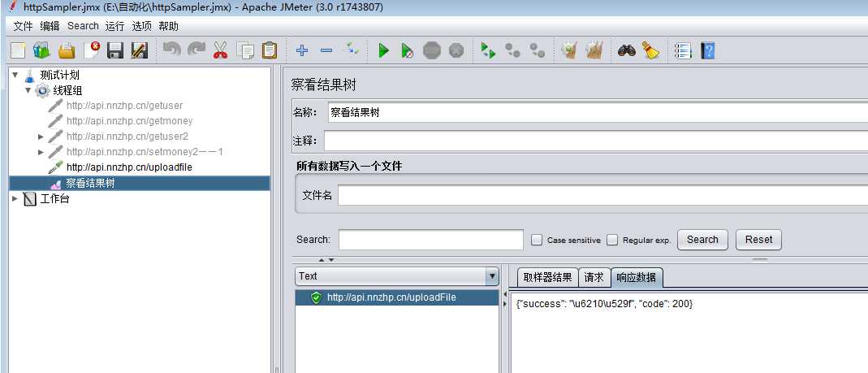Select http://api.nnzhp.cn/uploadfile sampler in tree
868x373 pixels.
coord(130,167)
